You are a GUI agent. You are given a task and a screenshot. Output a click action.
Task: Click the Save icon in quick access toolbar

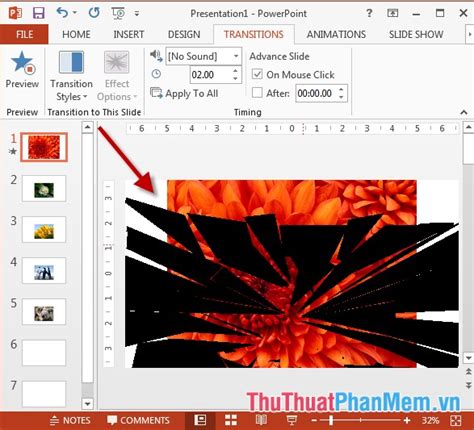click(39, 13)
